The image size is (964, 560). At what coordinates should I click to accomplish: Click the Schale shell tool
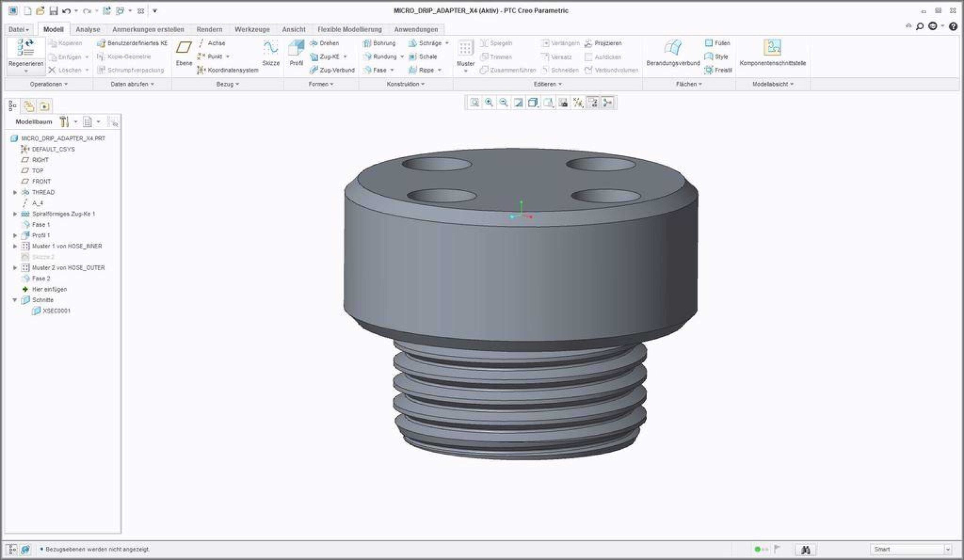tap(423, 56)
